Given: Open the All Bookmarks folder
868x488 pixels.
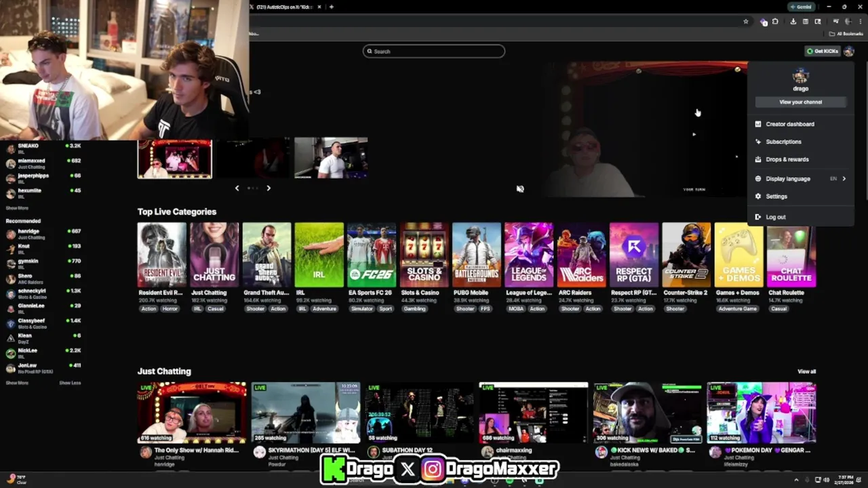Looking at the screenshot, I should pos(846,34).
